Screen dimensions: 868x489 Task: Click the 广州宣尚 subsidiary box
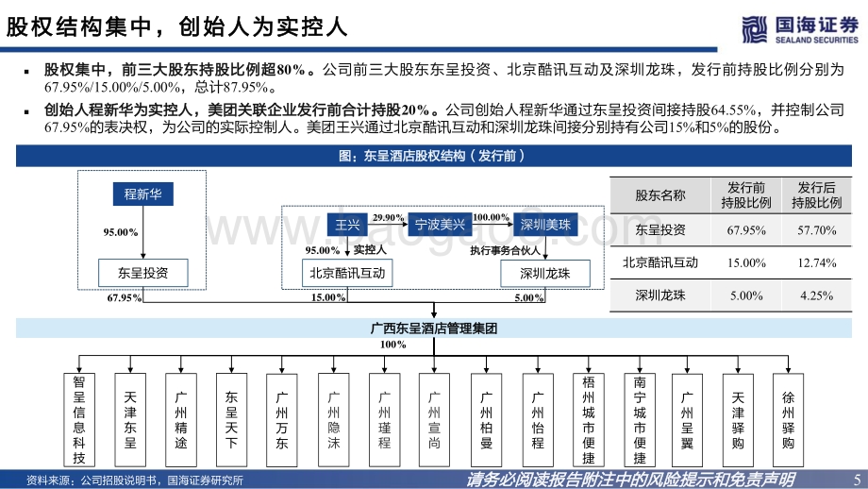(435, 420)
